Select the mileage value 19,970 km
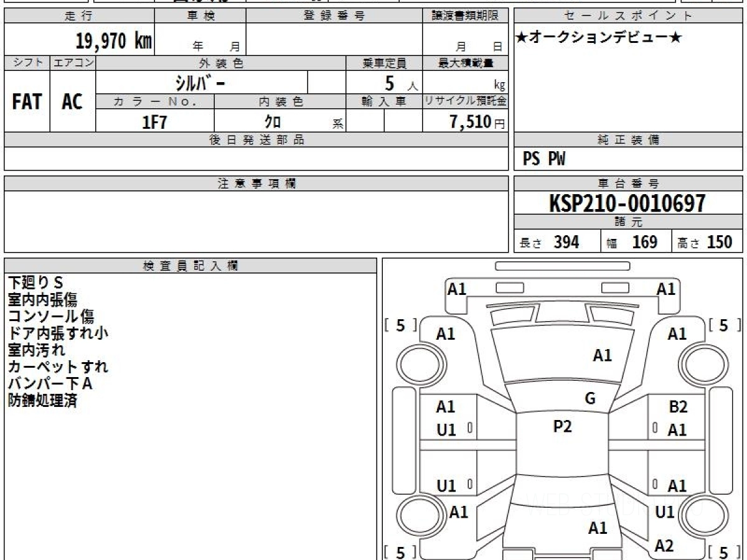The width and height of the screenshot is (747, 560). (114, 41)
